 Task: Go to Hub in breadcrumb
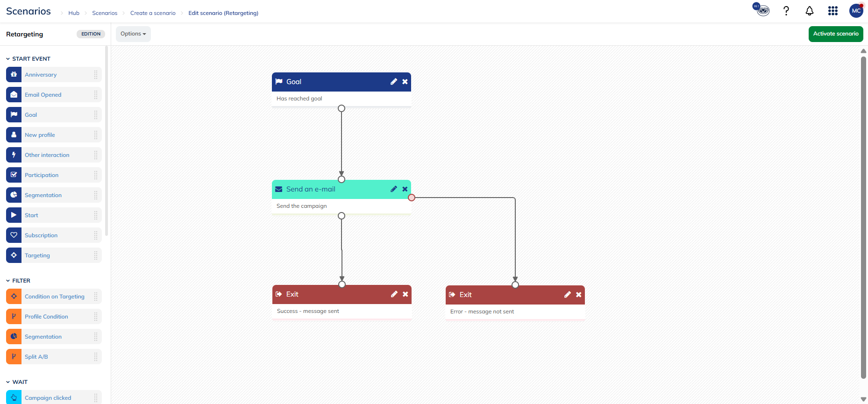pyautogui.click(x=74, y=13)
